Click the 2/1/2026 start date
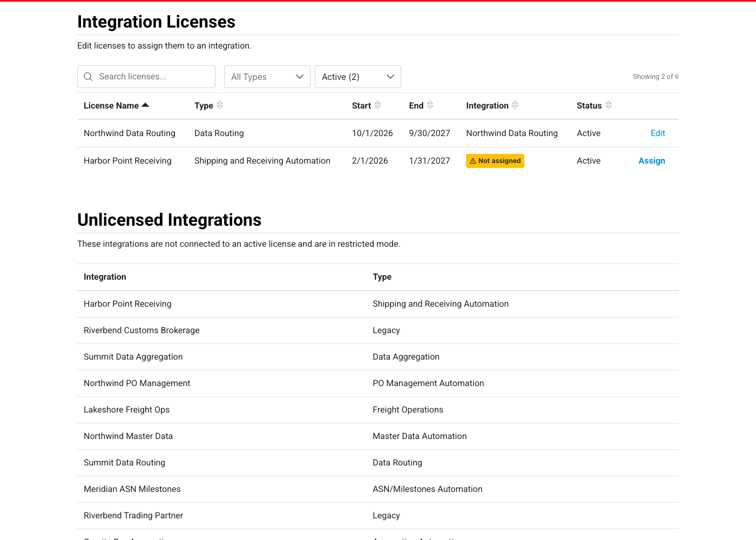The height and width of the screenshot is (540, 756). [370, 161]
